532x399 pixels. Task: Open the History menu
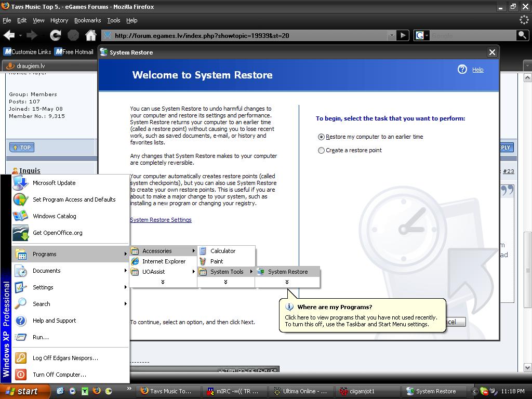59,20
